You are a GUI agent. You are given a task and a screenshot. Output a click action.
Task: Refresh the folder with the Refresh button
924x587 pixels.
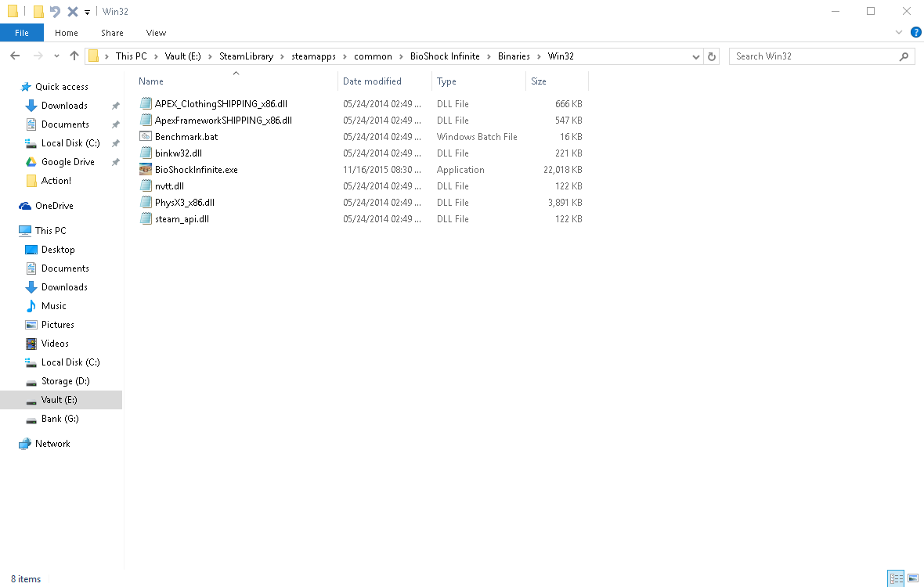point(712,56)
